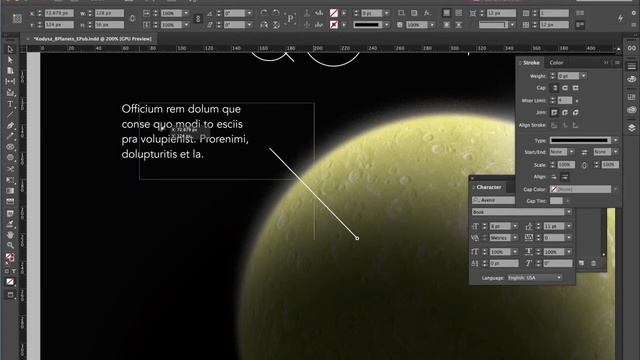Open the kerning Metrics dropdown
Image resolution: width=640 pixels, height=360 pixels.
[515, 238]
